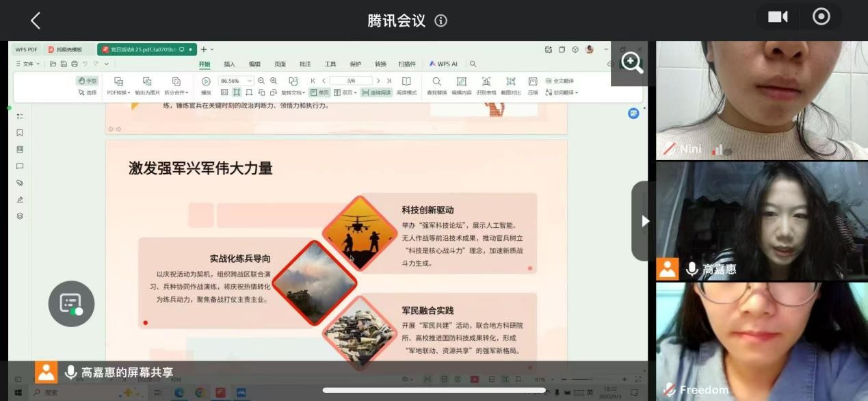The width and height of the screenshot is (868, 401).
Task: Click the 阅读模式 book icon
Action: [x=406, y=82]
